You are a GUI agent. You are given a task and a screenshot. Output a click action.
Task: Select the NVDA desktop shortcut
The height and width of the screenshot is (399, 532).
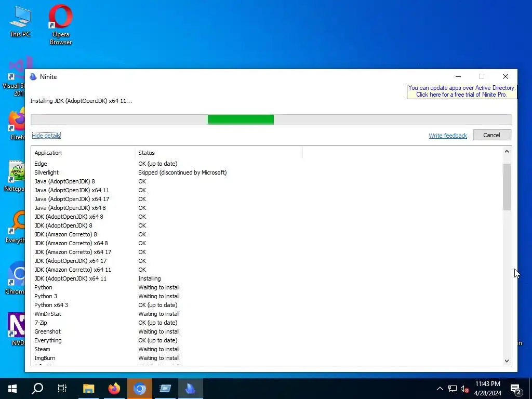[x=16, y=329]
